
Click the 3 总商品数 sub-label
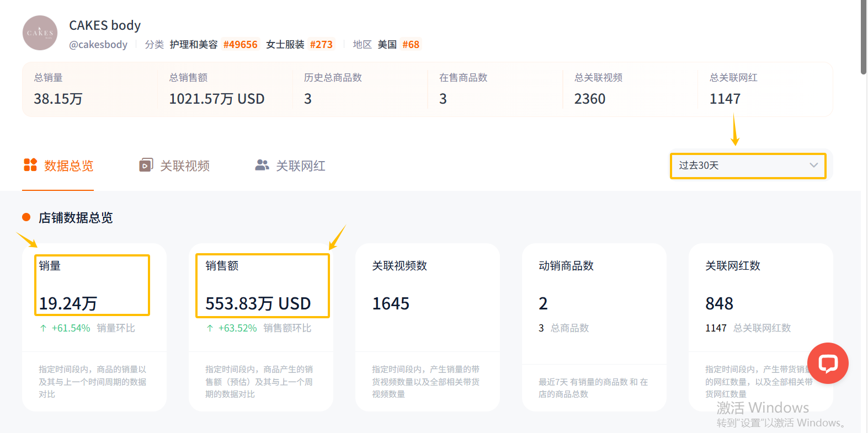point(564,328)
